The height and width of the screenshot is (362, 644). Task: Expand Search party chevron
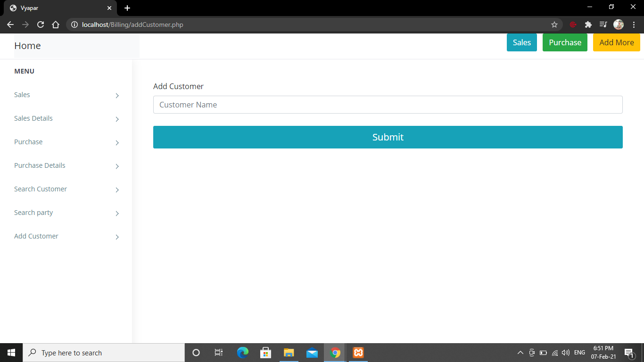tap(117, 214)
